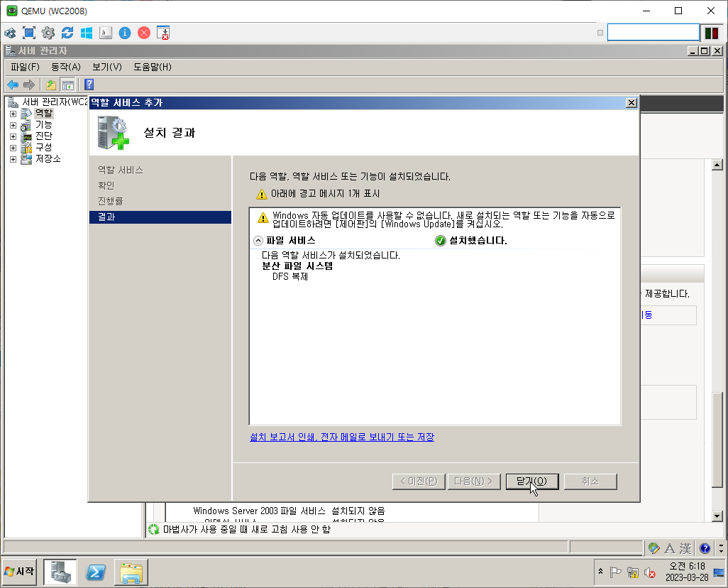The image size is (728, 588).
Task: Expand the 기능 tree node
Action: 13,126
